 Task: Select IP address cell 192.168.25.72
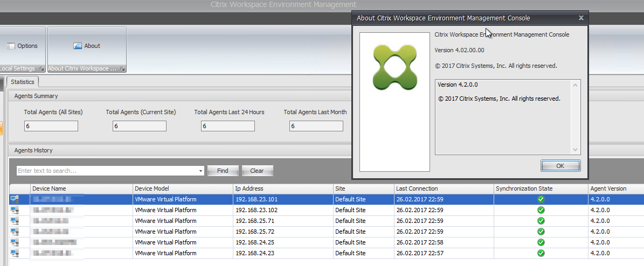(x=283, y=232)
